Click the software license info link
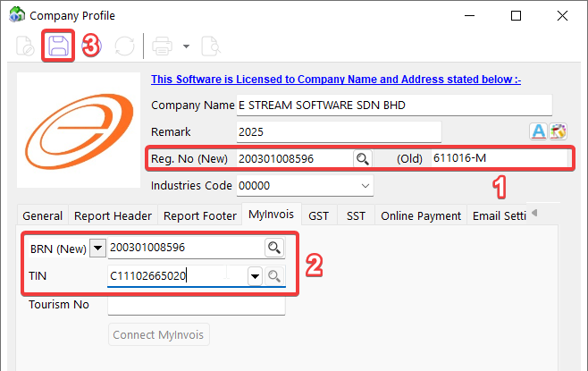The height and width of the screenshot is (371, 588). [x=336, y=80]
